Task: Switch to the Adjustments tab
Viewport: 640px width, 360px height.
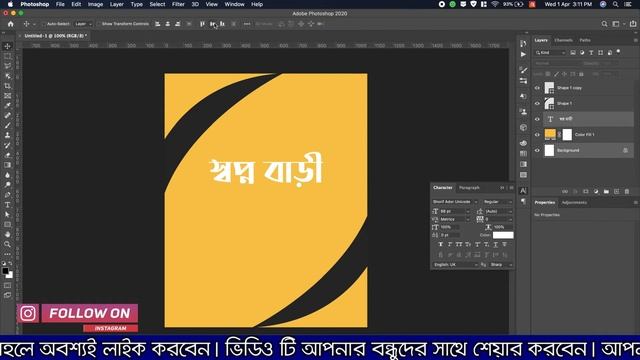Action: (574, 202)
